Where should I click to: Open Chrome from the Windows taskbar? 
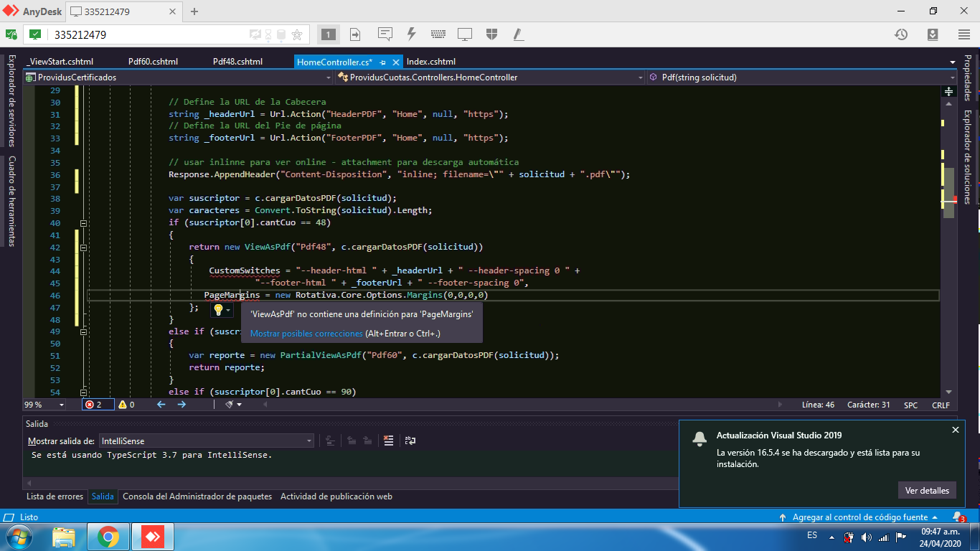click(108, 537)
